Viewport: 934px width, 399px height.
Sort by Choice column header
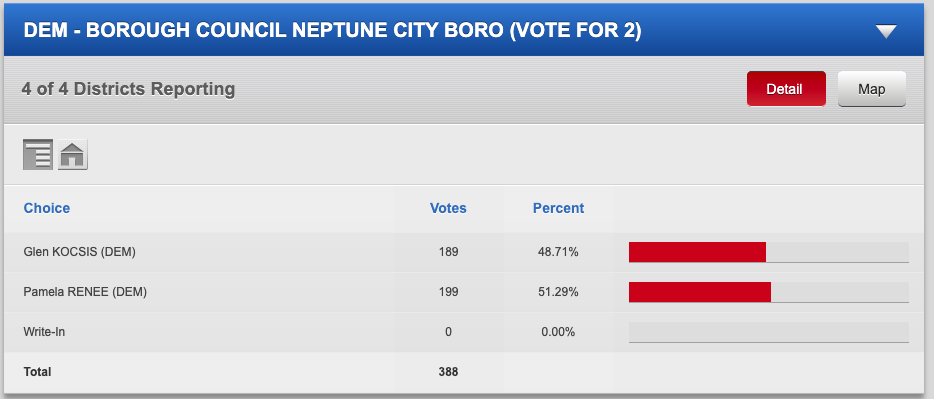(46, 208)
